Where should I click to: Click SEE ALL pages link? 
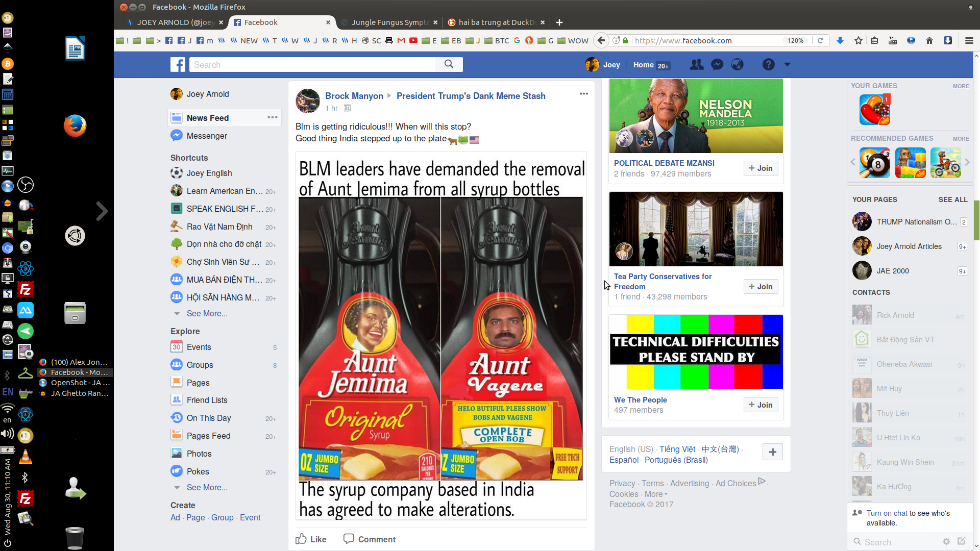tap(952, 199)
